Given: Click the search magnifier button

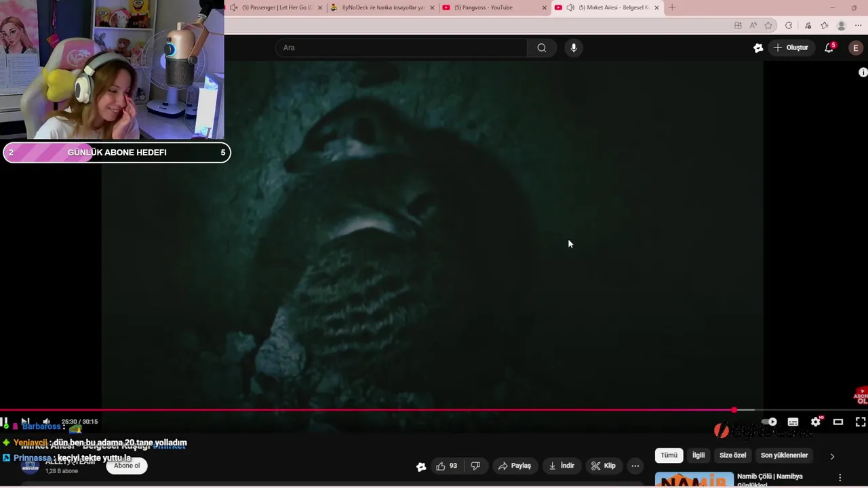Looking at the screenshot, I should click(x=542, y=47).
